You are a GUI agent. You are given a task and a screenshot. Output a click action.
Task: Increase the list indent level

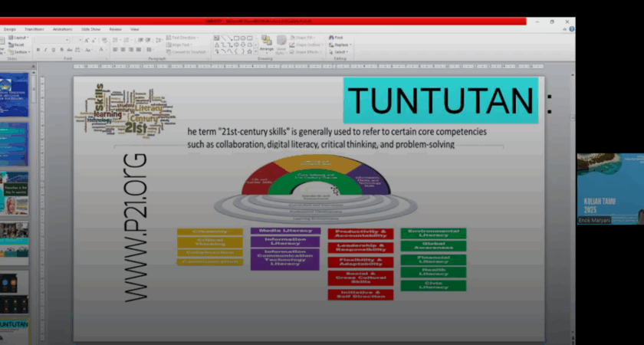(148, 40)
